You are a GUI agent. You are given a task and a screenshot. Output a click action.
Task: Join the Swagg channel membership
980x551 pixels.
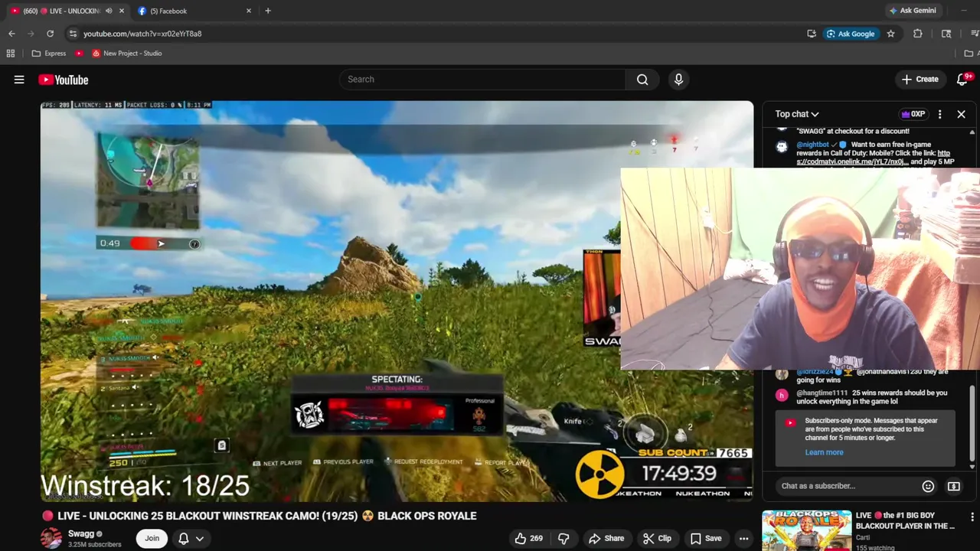[x=152, y=538]
